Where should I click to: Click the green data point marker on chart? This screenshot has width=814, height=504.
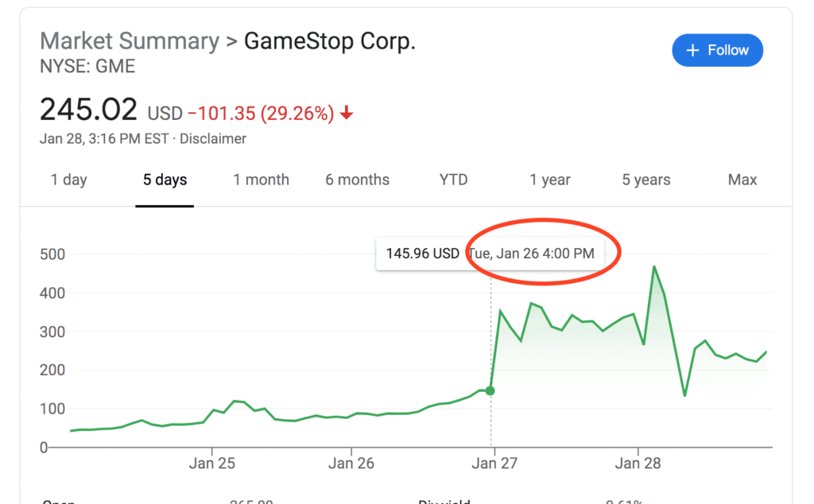point(490,390)
